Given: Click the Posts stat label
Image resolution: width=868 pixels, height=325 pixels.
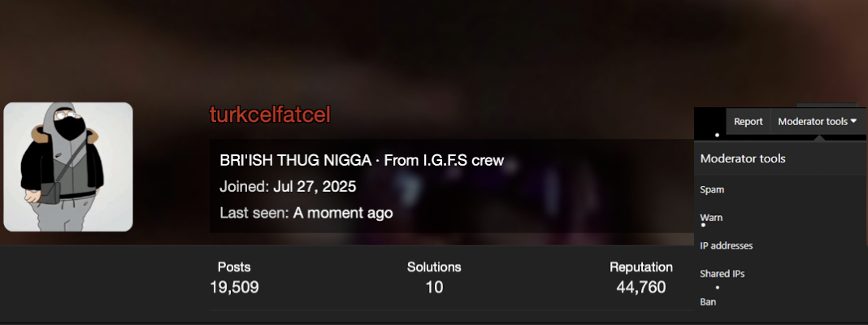Looking at the screenshot, I should [x=234, y=266].
